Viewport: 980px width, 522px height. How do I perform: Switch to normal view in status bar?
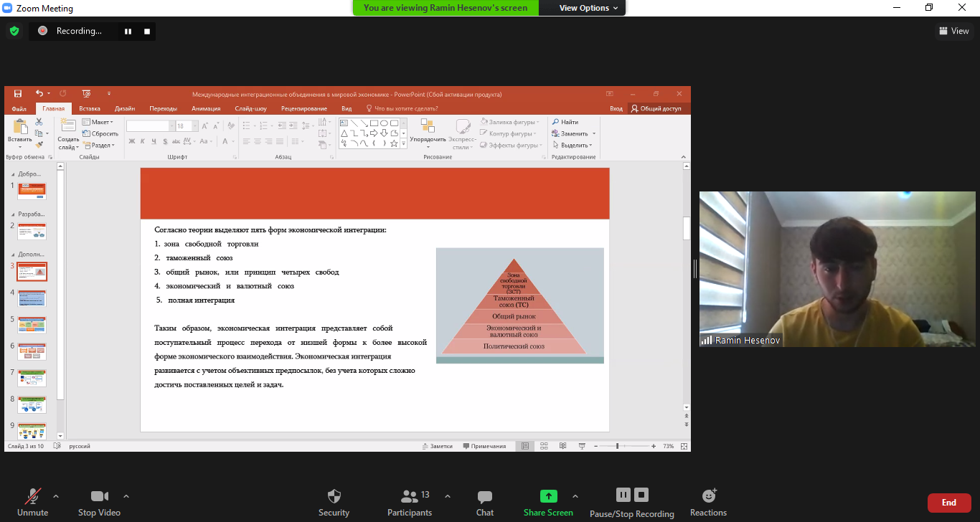tap(525, 446)
